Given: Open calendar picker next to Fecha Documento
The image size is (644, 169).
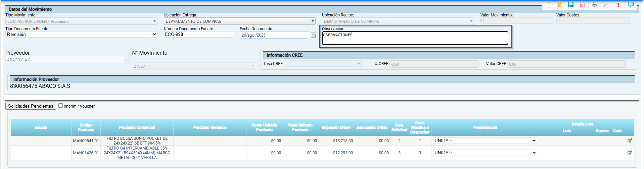Looking at the screenshot, I should tap(313, 35).
